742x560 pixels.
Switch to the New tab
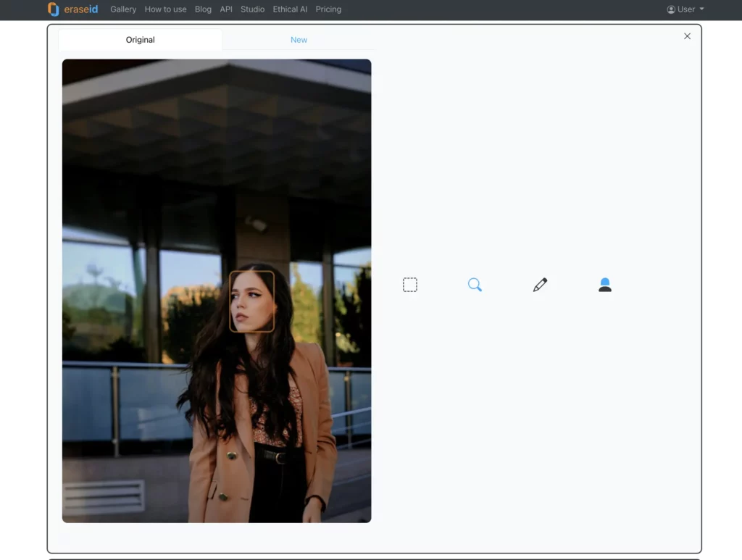click(x=299, y=40)
